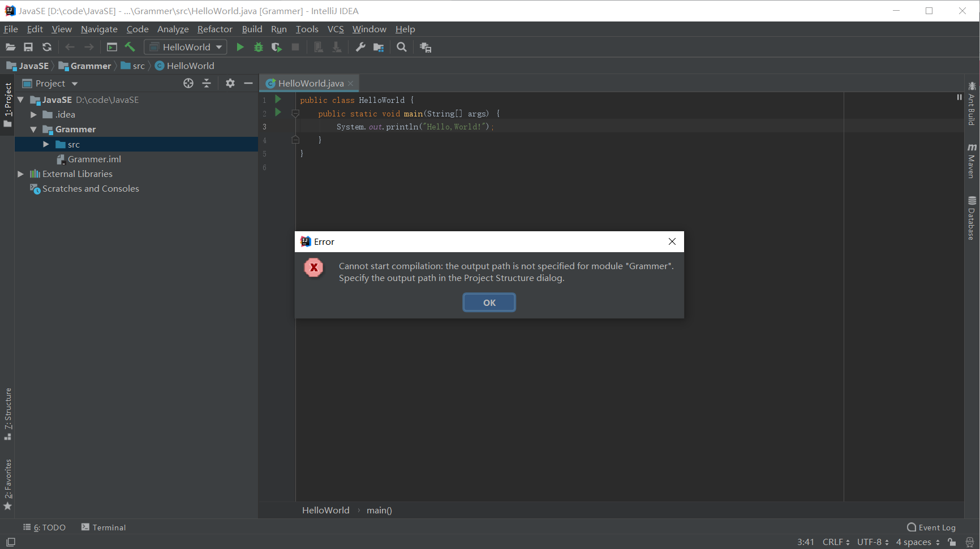The width and height of the screenshot is (980, 549).
Task: Toggle the 2: Favorites side tab
Action: (8, 485)
